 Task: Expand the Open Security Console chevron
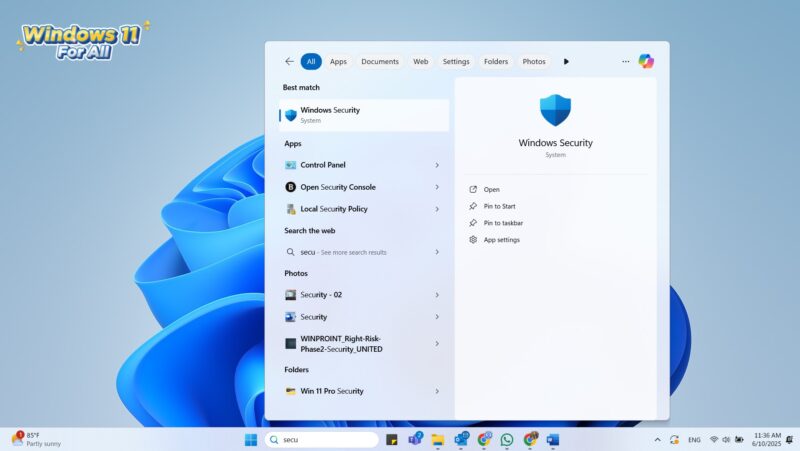point(437,187)
